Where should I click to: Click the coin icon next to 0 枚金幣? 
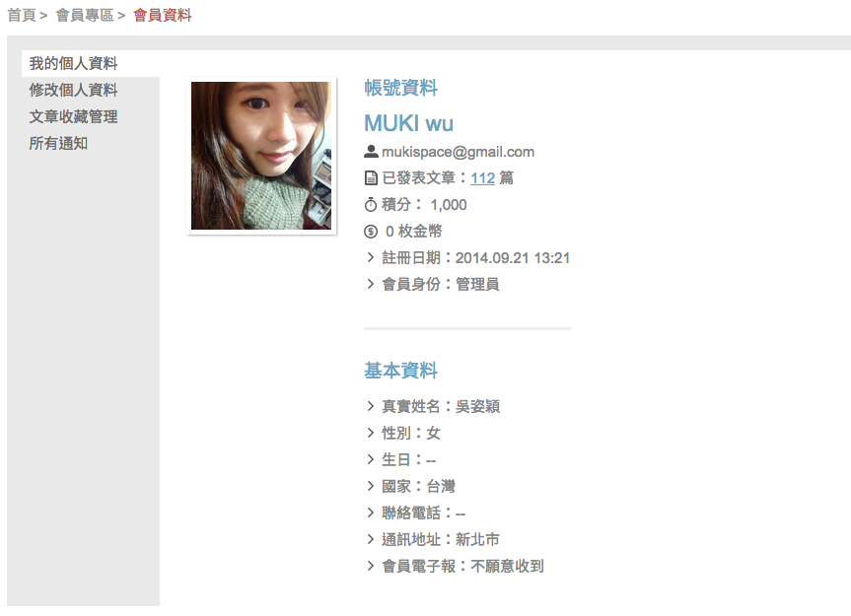(371, 232)
